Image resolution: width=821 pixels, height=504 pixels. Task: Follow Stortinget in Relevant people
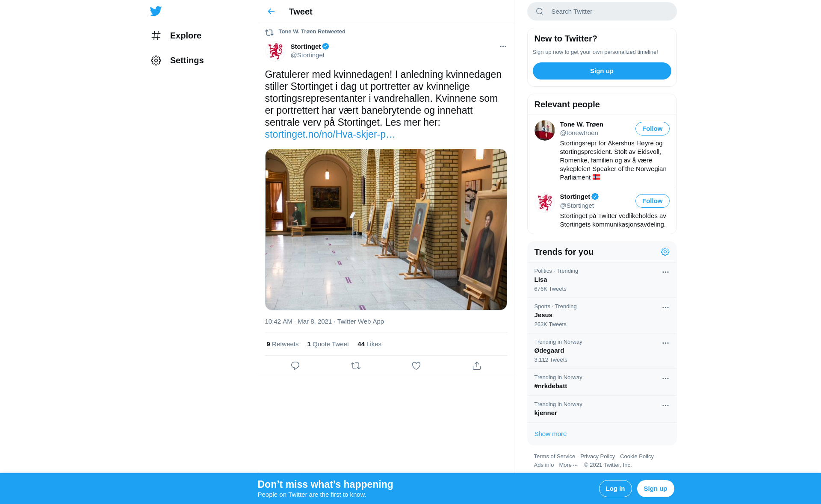(x=652, y=201)
